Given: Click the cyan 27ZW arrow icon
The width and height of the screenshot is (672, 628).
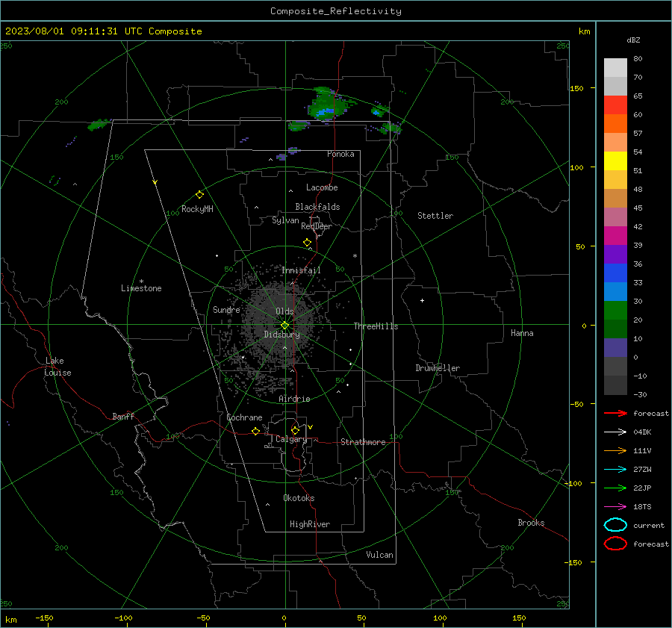Looking at the screenshot, I should pyautogui.click(x=615, y=470).
